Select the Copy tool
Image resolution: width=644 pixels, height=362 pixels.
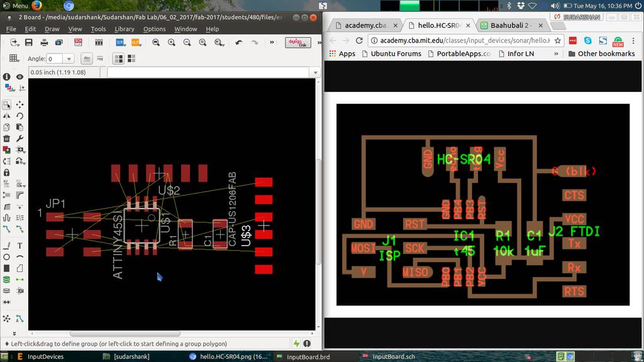pos(6,127)
